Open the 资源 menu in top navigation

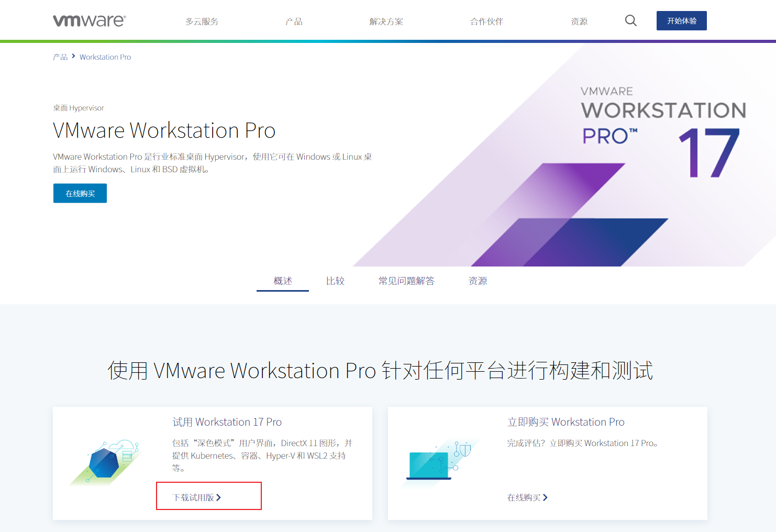tap(579, 21)
